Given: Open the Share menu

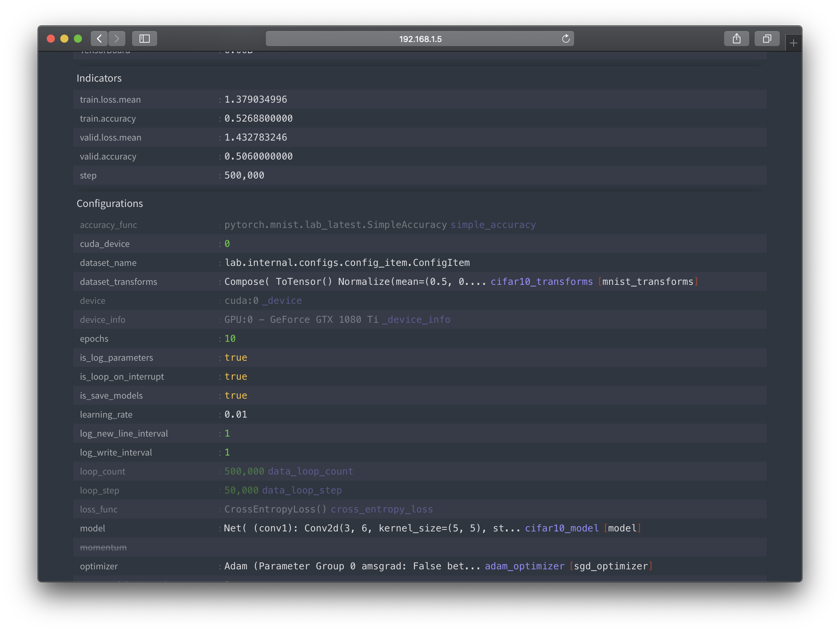Looking at the screenshot, I should tap(737, 38).
